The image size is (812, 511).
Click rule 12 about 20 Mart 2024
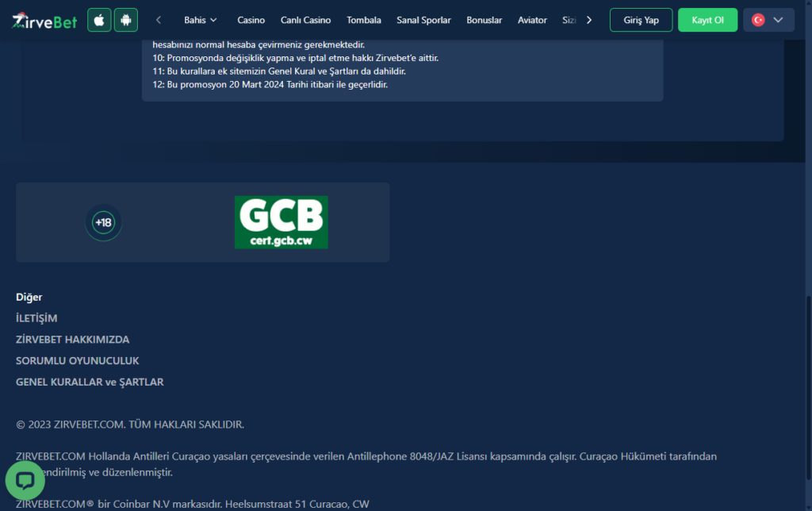270,84
